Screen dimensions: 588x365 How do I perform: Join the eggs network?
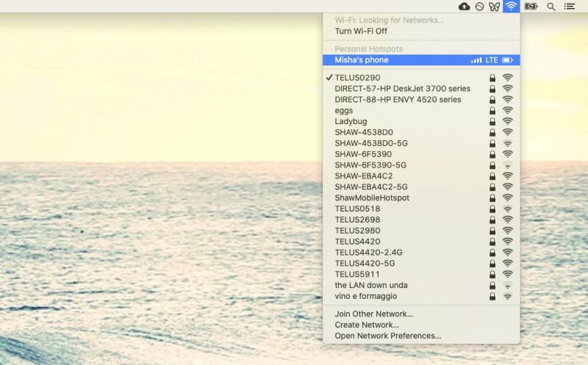[x=421, y=110]
